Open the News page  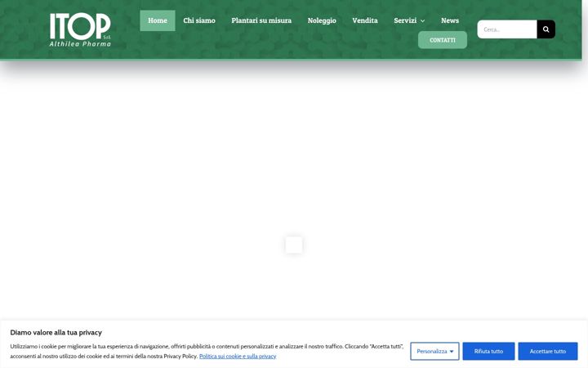tap(450, 20)
